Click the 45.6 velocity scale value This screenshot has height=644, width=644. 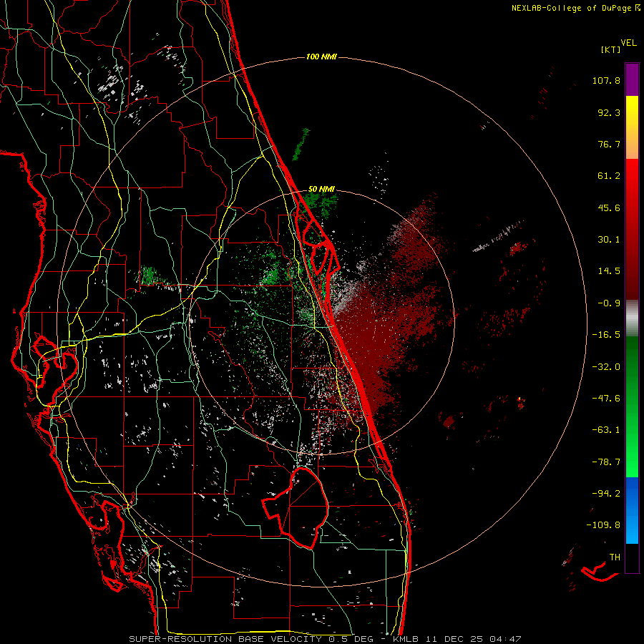[x=609, y=208]
